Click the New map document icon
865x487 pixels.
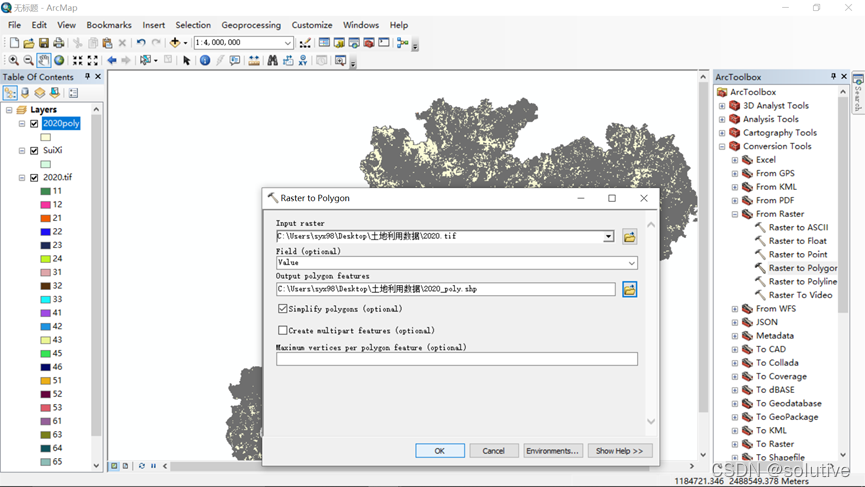point(14,42)
